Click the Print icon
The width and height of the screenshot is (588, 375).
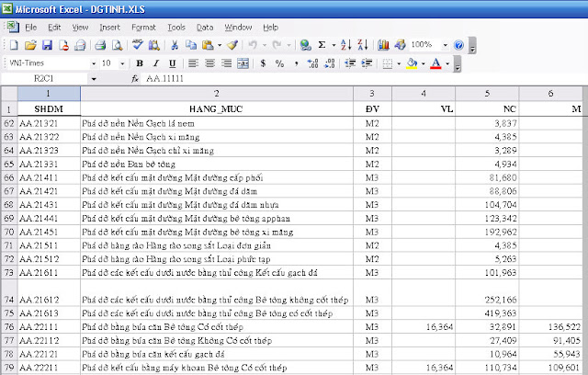100,45
